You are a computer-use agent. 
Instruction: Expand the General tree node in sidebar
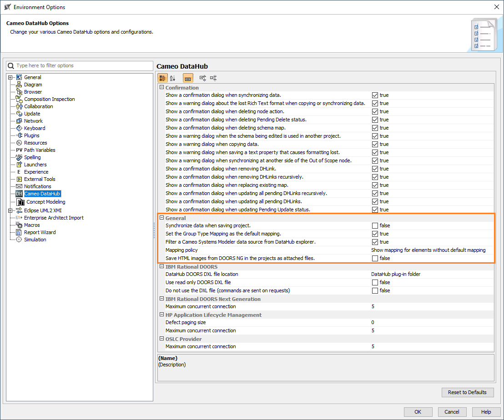(x=10, y=77)
